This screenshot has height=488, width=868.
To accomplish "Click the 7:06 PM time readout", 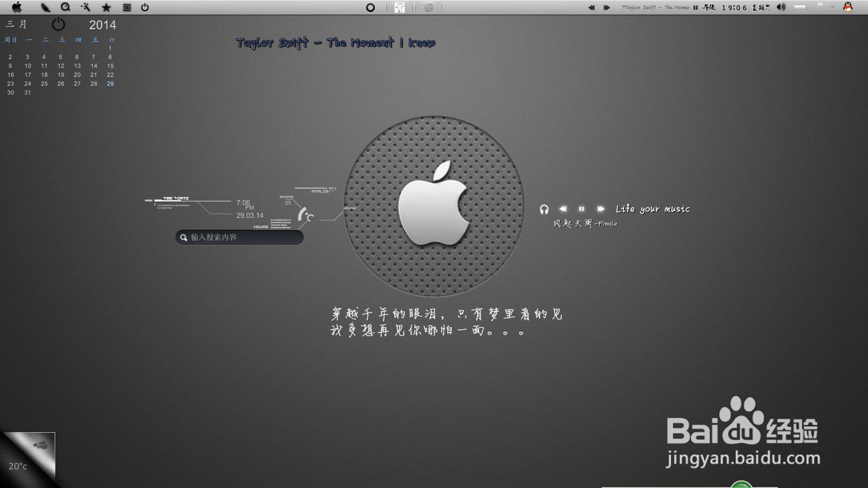I will pyautogui.click(x=245, y=205).
